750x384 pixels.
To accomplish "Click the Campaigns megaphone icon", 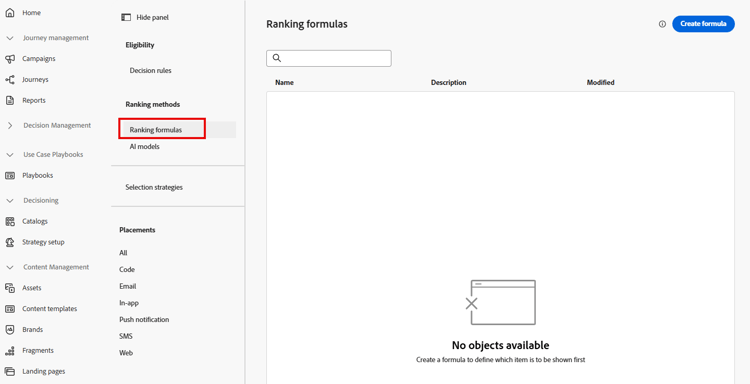I will click(10, 59).
